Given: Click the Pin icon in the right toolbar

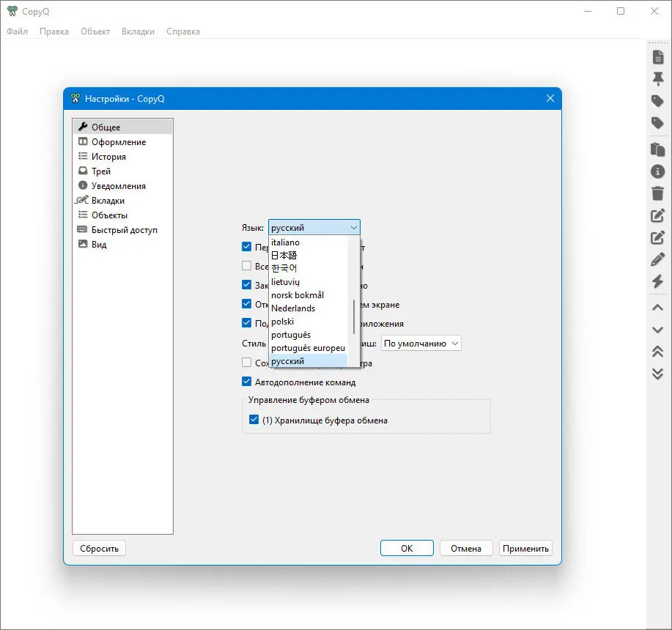Looking at the screenshot, I should pyautogui.click(x=658, y=79).
